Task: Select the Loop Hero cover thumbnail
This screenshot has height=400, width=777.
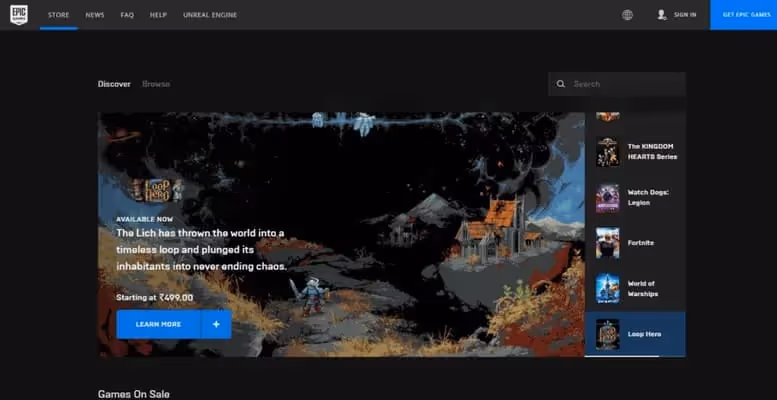Action: (x=607, y=334)
